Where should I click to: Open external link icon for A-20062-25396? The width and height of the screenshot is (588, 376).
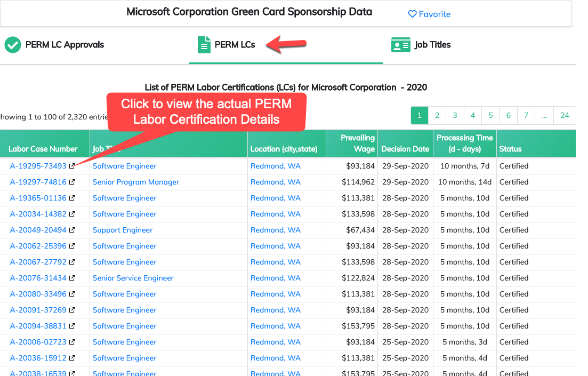tap(72, 246)
